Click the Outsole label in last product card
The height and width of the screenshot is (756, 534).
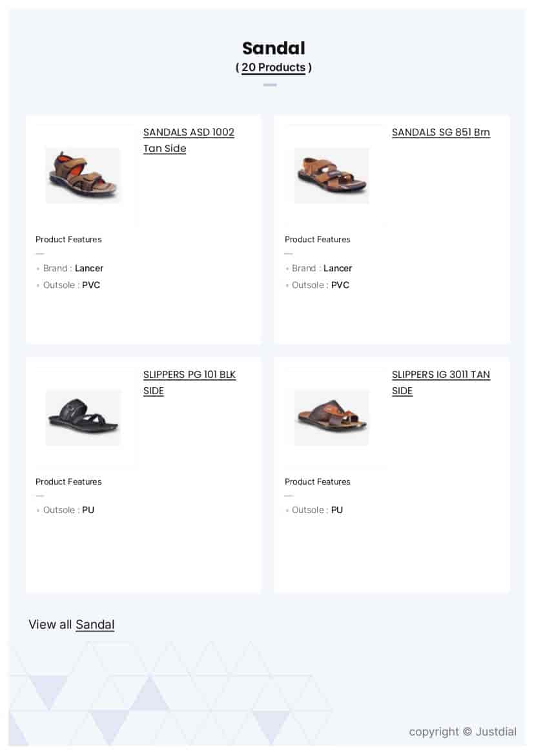click(x=309, y=510)
